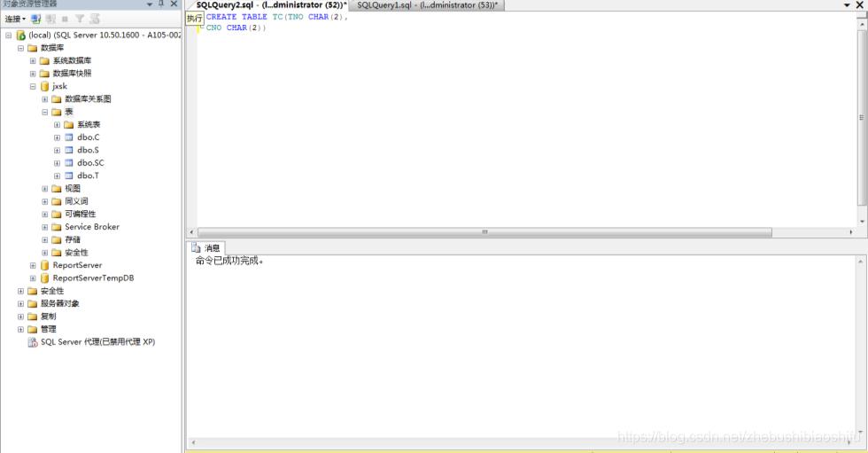Screen dimensions: 868x453
Task: Click the Service Broker folder icon
Action: (x=57, y=227)
